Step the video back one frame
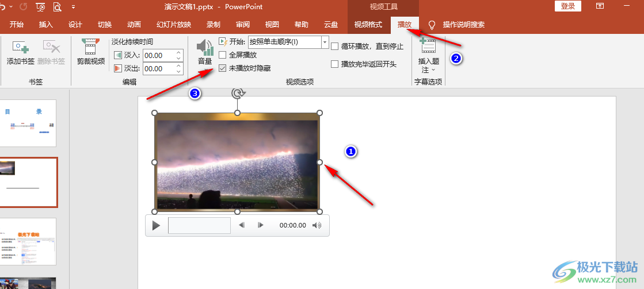The height and width of the screenshot is (289, 644). [x=242, y=225]
